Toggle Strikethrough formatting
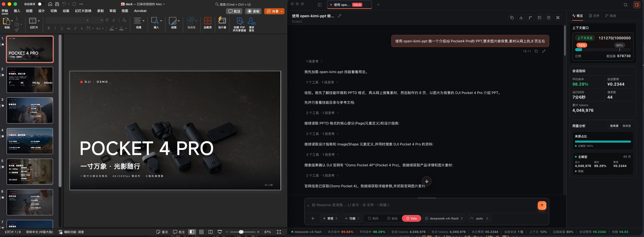 coord(69,28)
